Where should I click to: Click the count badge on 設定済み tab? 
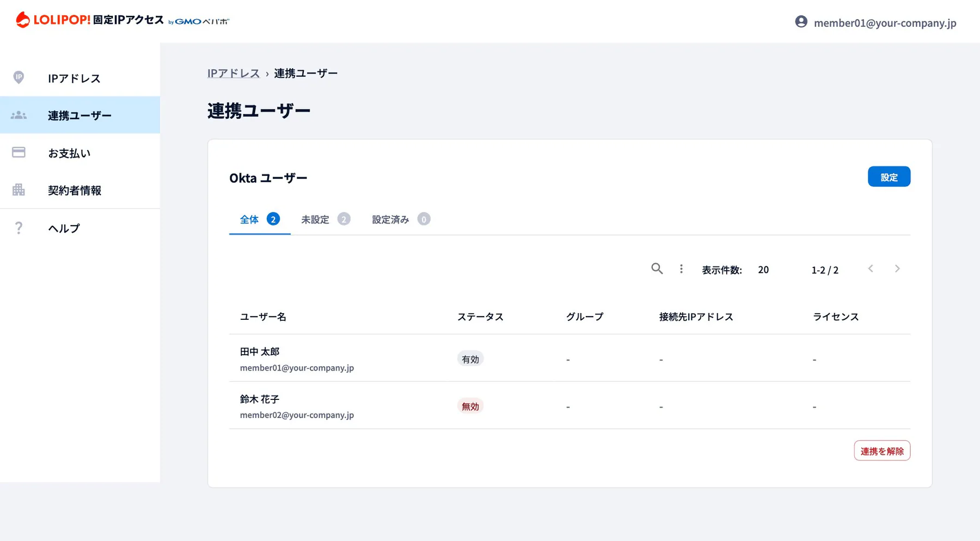tap(424, 219)
